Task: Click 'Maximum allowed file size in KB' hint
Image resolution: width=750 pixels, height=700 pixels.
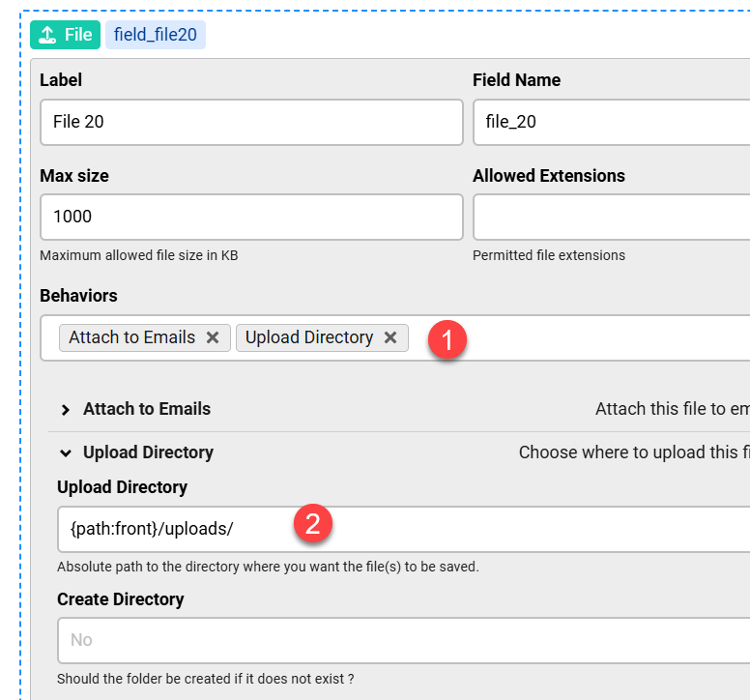Action: [x=139, y=255]
